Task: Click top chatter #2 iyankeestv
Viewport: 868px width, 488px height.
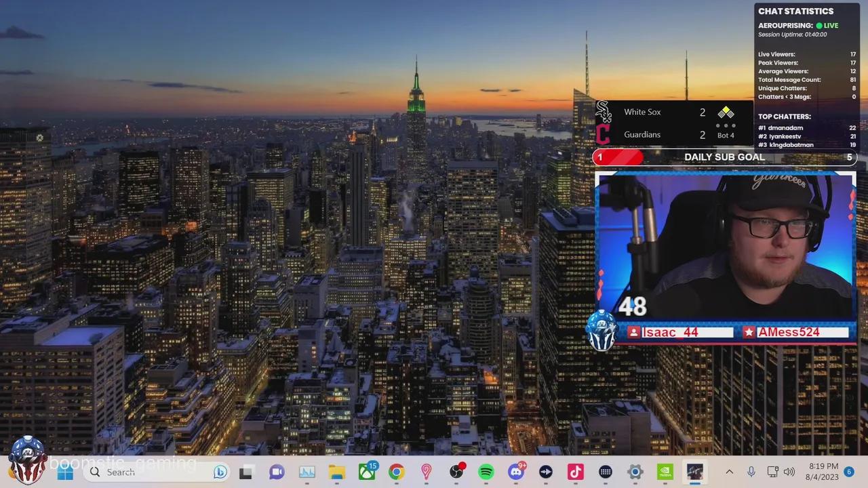Action: 807,136
